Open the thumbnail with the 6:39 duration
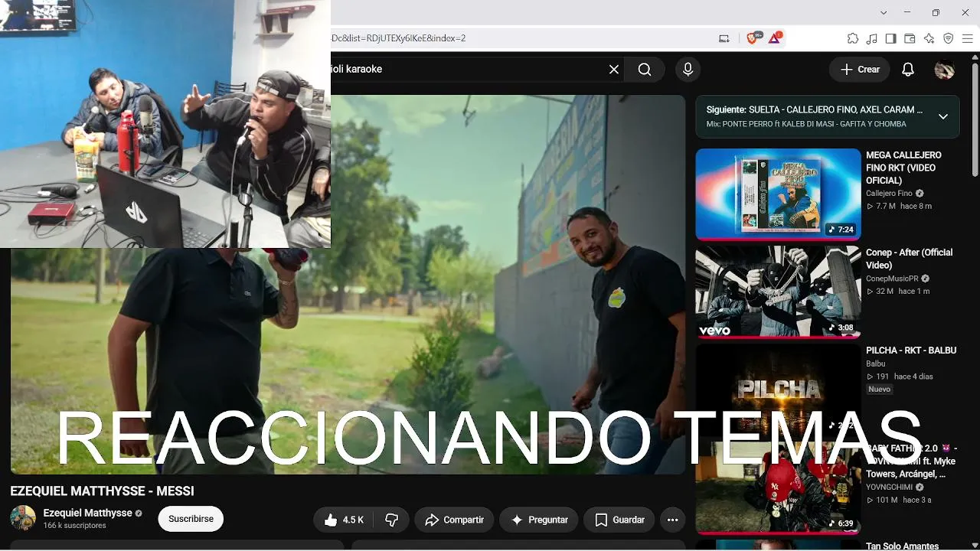 coord(778,487)
